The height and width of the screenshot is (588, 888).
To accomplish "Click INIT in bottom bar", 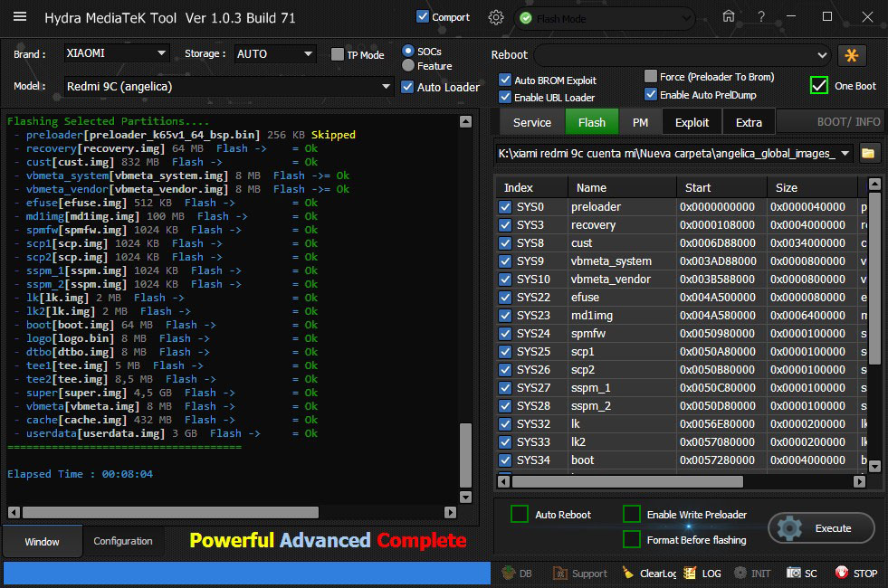I will [x=752, y=573].
